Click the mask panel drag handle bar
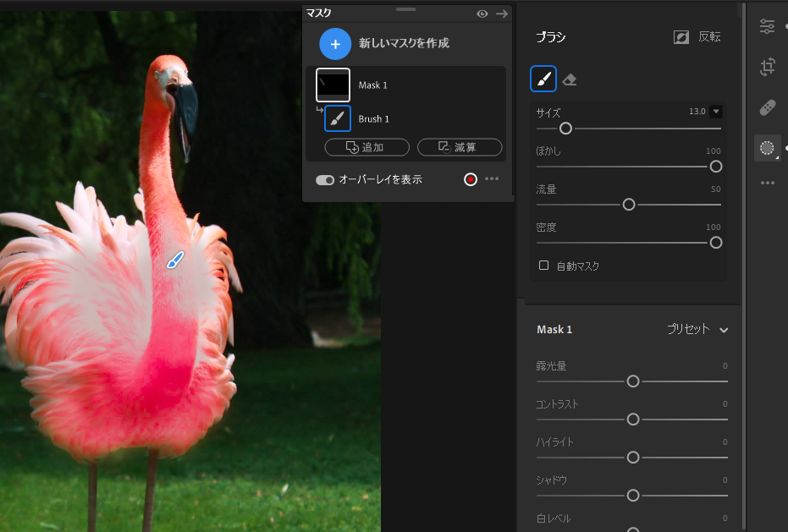 point(405,9)
